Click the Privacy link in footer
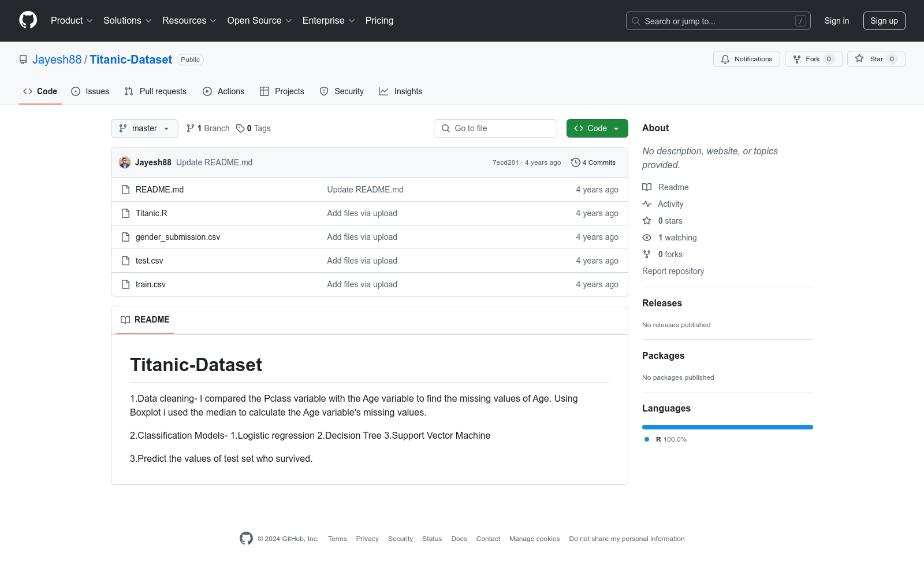The image size is (924, 578). (x=367, y=539)
